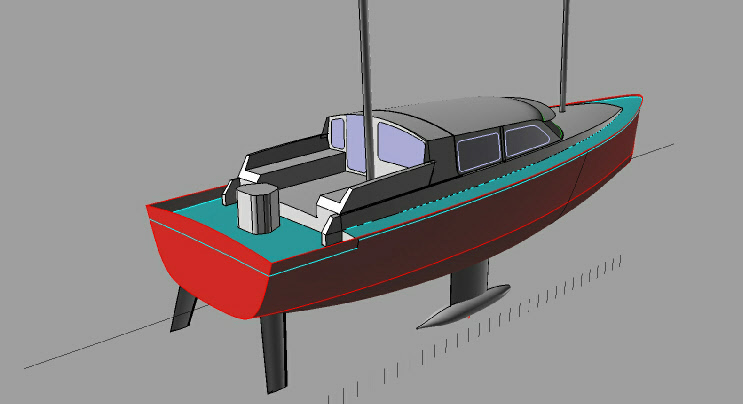Pick the dark side cabin window nearest the cockpit

pyautogui.click(x=479, y=152)
